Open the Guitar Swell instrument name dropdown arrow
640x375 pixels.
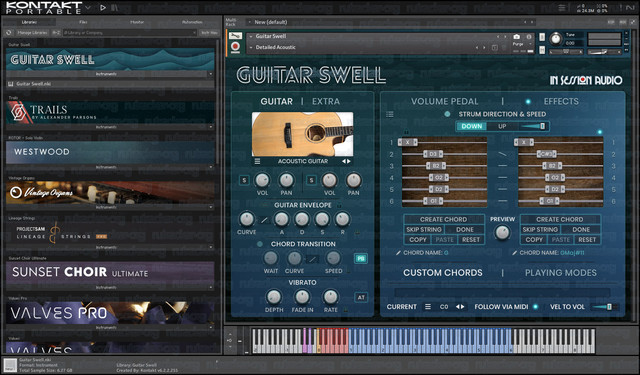point(251,36)
